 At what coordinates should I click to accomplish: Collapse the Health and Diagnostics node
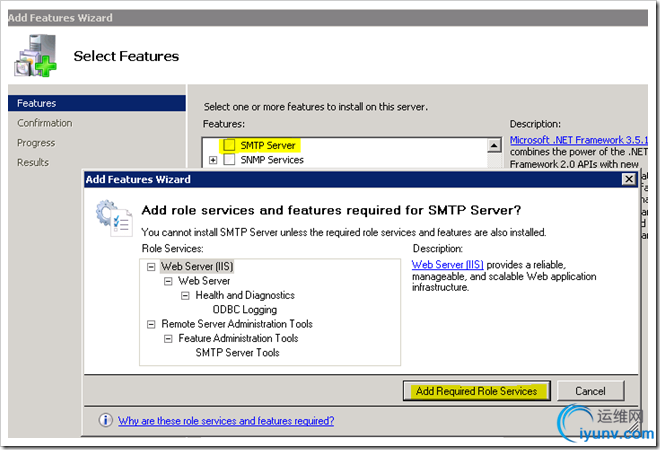pos(185,295)
